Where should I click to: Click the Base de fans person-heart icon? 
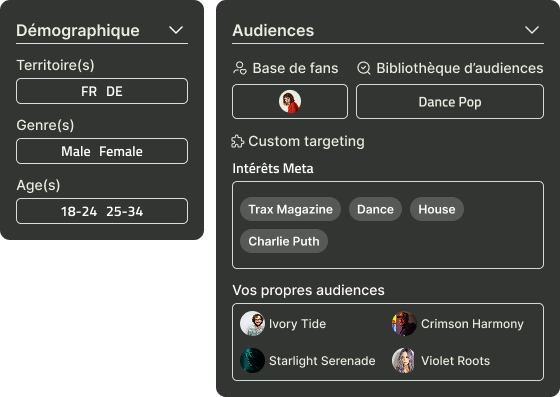pyautogui.click(x=240, y=68)
